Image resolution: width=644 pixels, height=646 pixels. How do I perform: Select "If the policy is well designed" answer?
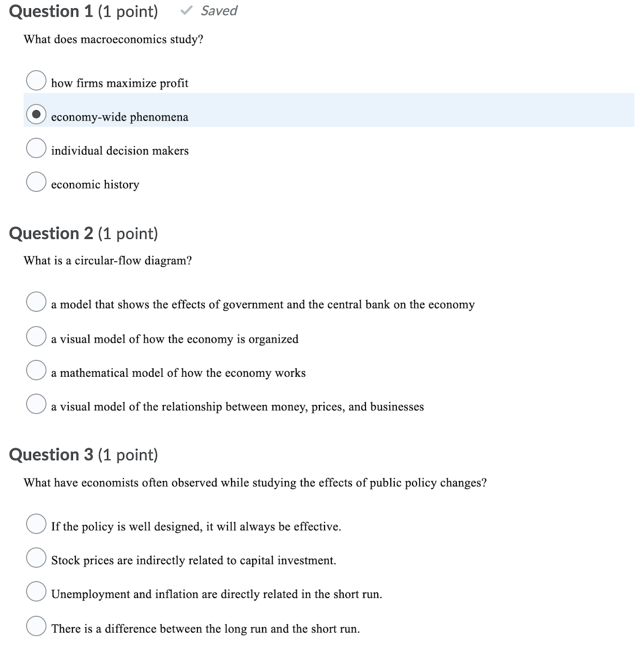pos(36,525)
